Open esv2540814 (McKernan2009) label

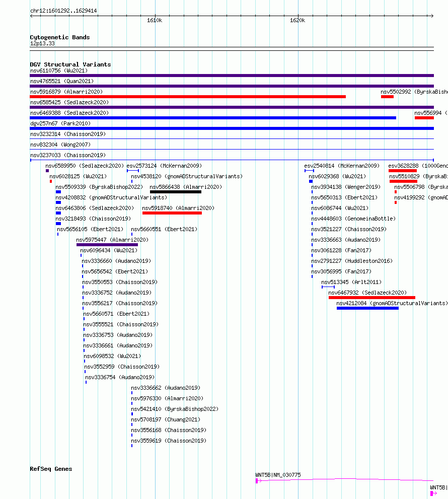[x=342, y=166]
